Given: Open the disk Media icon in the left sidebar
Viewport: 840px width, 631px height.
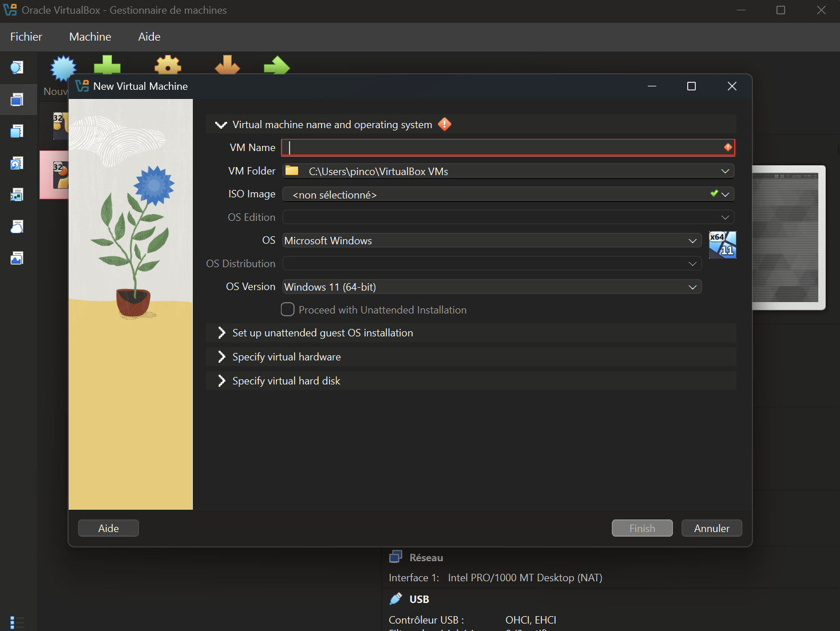Looking at the screenshot, I should [x=17, y=164].
